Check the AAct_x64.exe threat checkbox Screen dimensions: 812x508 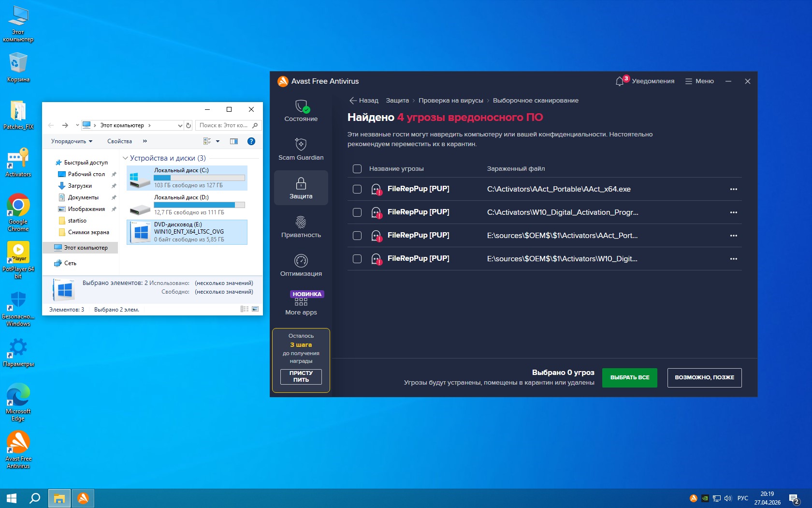357,189
